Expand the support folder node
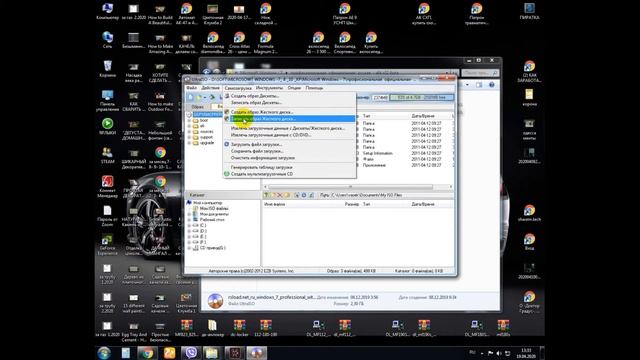Viewport: 640px width, 360px height. pos(189,138)
